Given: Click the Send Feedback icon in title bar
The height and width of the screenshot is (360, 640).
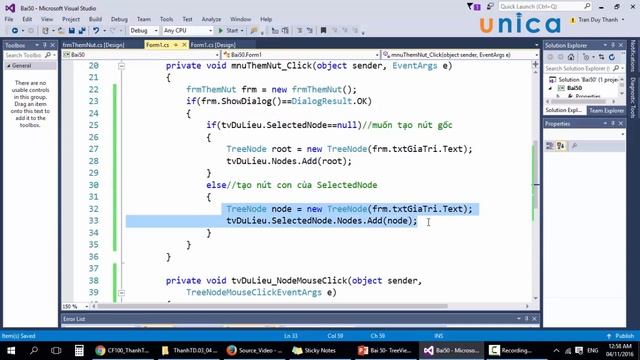Looking at the screenshot, I should tap(490, 7).
